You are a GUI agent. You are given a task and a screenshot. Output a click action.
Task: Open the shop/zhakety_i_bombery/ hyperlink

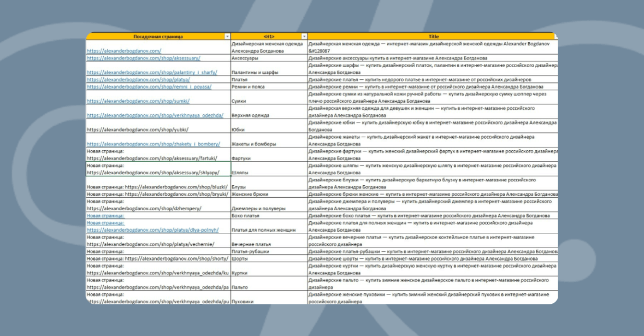[153, 144]
